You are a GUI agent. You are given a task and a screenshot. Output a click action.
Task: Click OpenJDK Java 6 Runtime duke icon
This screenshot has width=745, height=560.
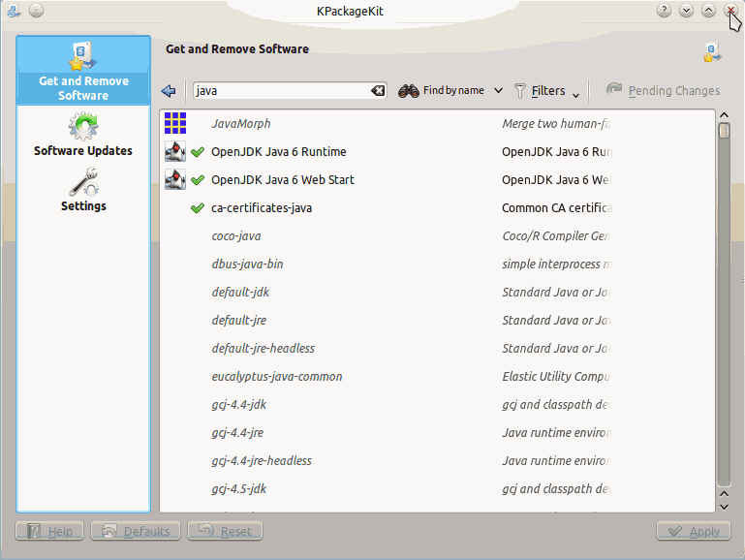pos(175,151)
